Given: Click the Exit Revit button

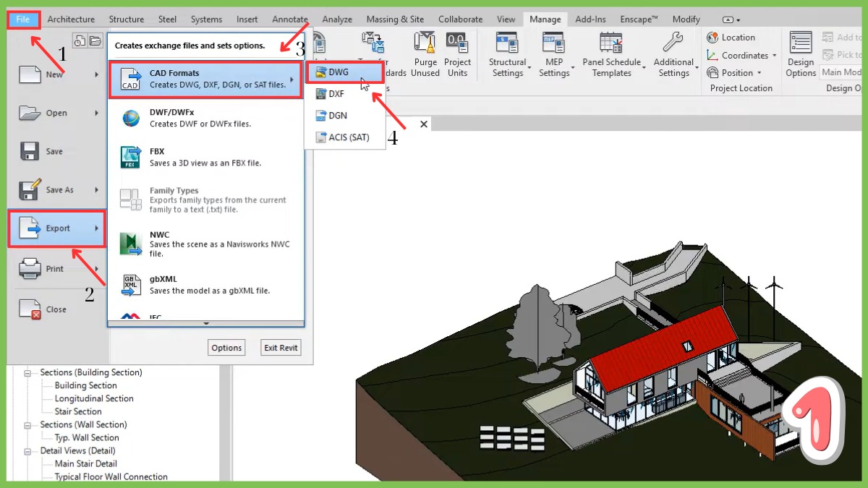Looking at the screenshot, I should pyautogui.click(x=281, y=348).
